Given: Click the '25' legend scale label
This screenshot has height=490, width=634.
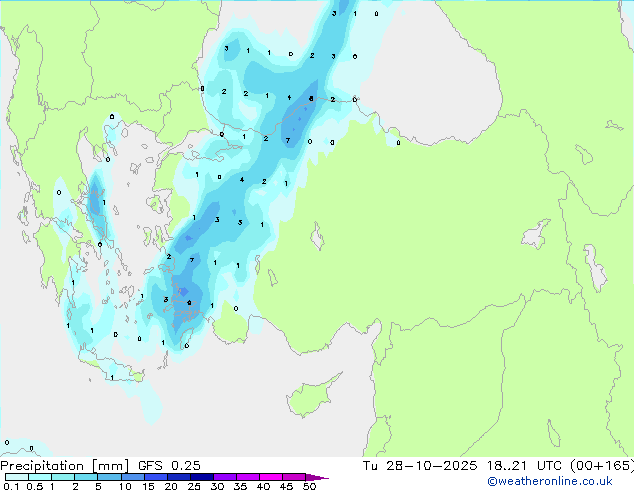Looking at the screenshot, I should click(194, 486).
